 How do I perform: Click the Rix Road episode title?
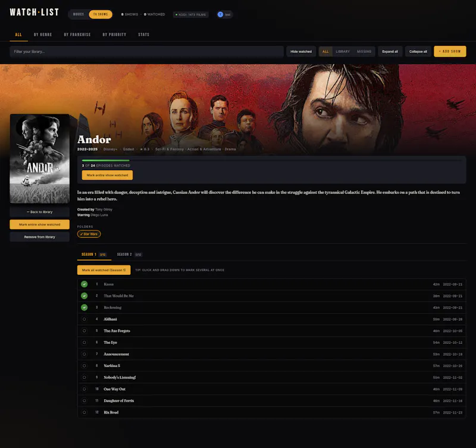pos(111,412)
